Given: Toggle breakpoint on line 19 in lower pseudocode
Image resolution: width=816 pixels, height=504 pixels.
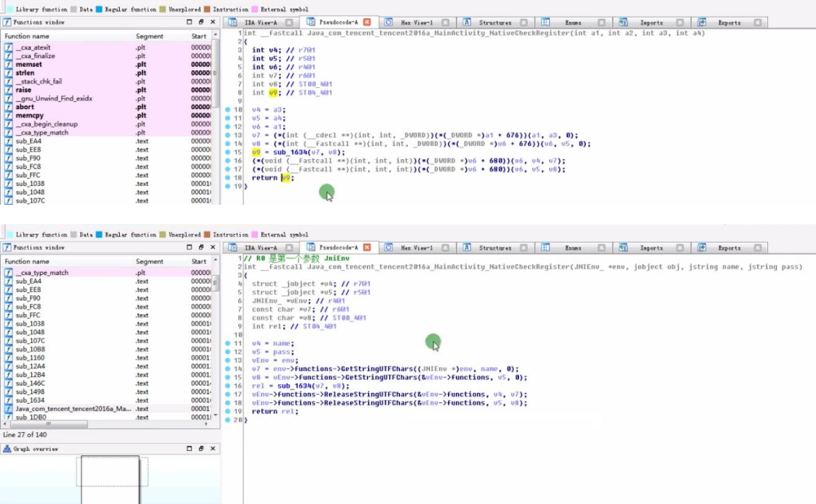Looking at the screenshot, I should (228, 411).
